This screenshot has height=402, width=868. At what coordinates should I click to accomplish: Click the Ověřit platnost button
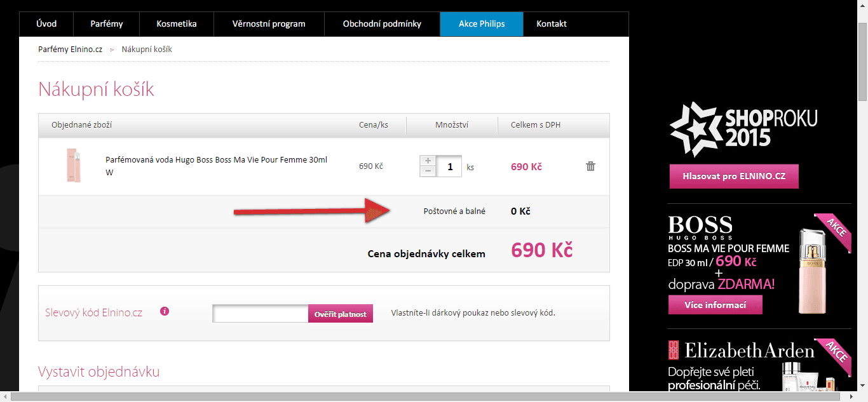pos(341,314)
